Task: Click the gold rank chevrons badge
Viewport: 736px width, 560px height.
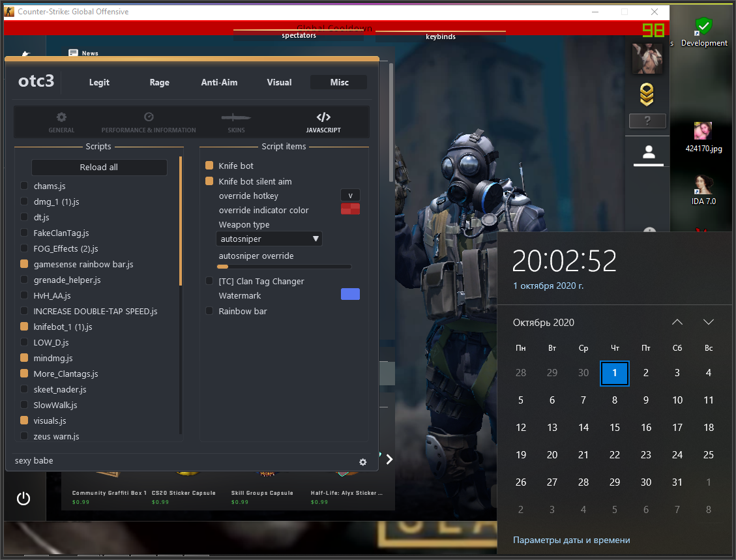Action: coord(647,95)
